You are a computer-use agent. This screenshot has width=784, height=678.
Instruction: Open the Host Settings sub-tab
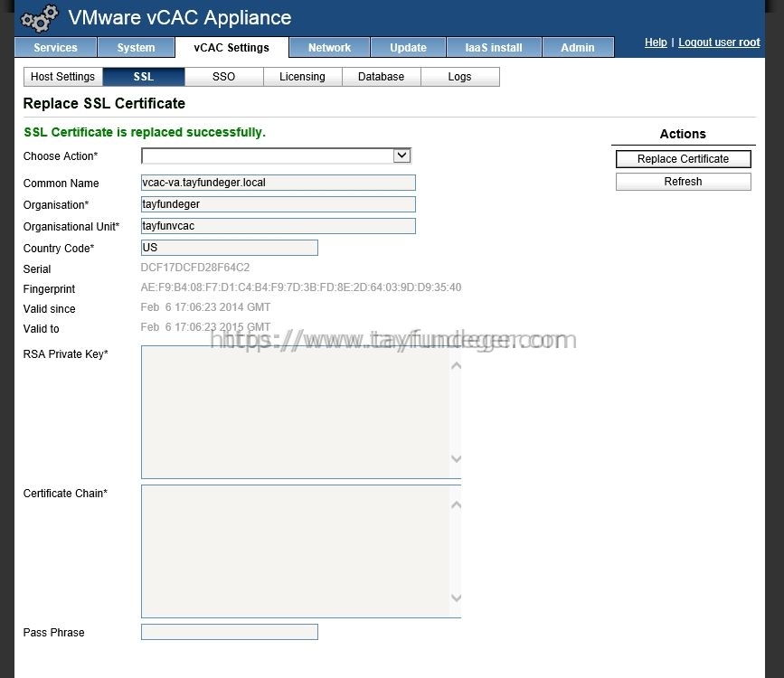pos(63,77)
